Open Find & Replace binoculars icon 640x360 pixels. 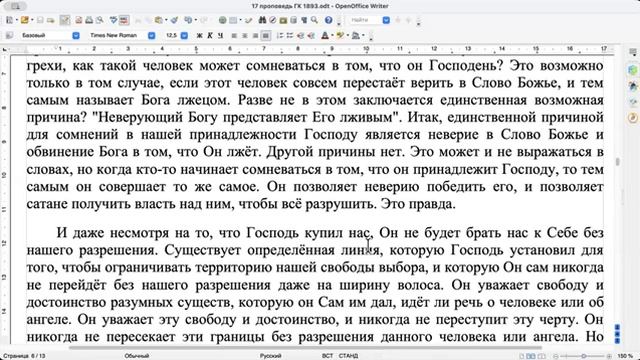click(x=262, y=20)
